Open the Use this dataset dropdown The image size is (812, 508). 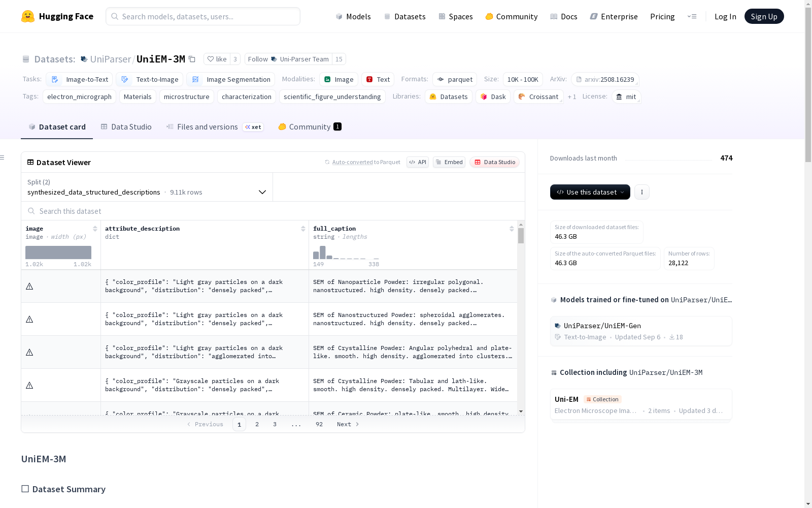coord(590,192)
